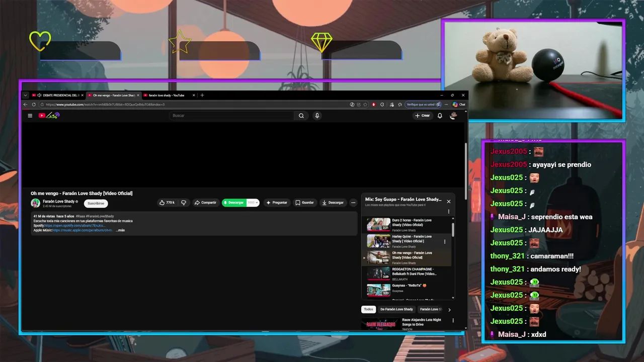Screen dimensions: 644x362
Task: Click Verifique que es usted button
Action: click(x=424, y=105)
